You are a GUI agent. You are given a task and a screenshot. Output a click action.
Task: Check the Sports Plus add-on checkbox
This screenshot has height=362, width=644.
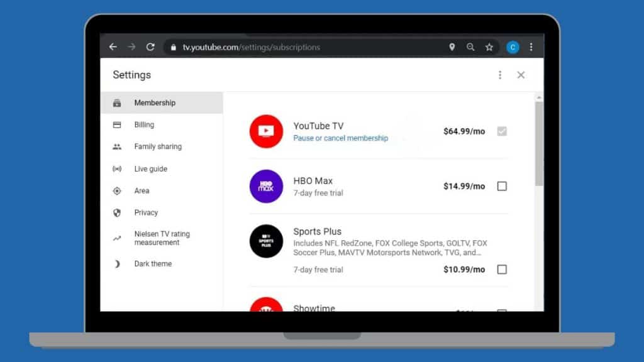(x=502, y=270)
